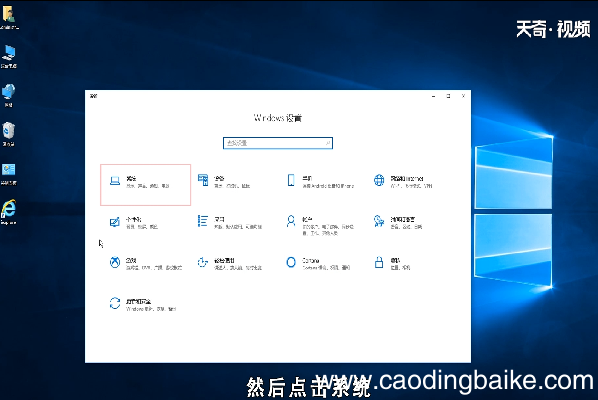Select the This PC desktop icon
This screenshot has width=598, height=400.
[9, 56]
